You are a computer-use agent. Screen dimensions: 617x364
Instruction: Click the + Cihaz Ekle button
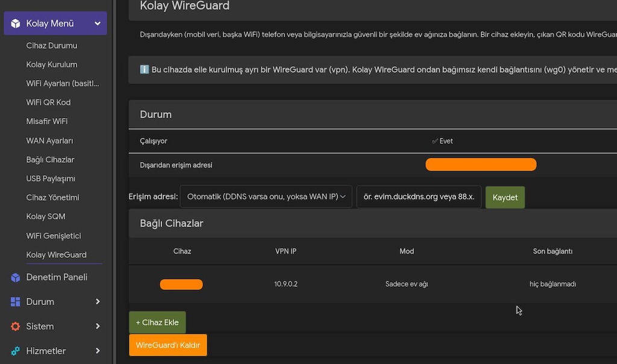coord(157,322)
